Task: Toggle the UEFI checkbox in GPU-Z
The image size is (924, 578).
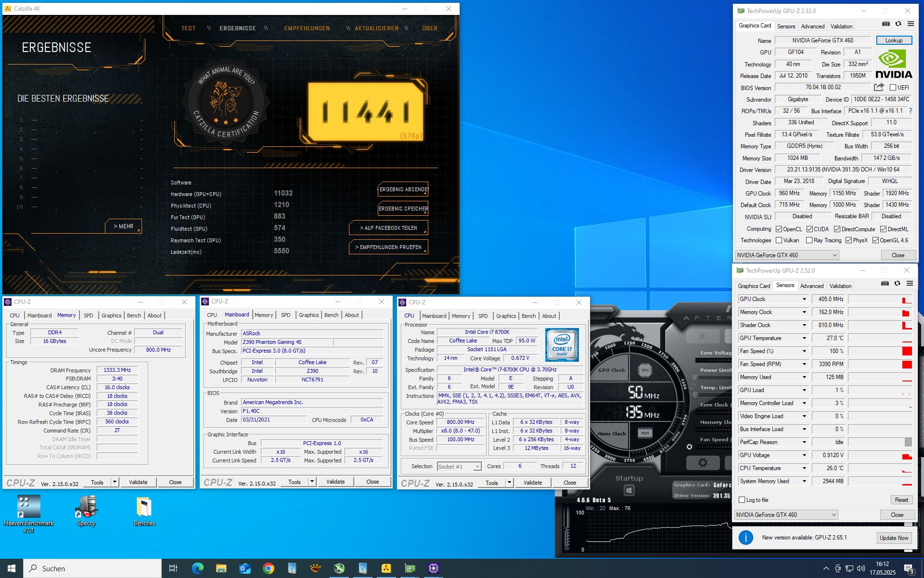Action: click(893, 88)
